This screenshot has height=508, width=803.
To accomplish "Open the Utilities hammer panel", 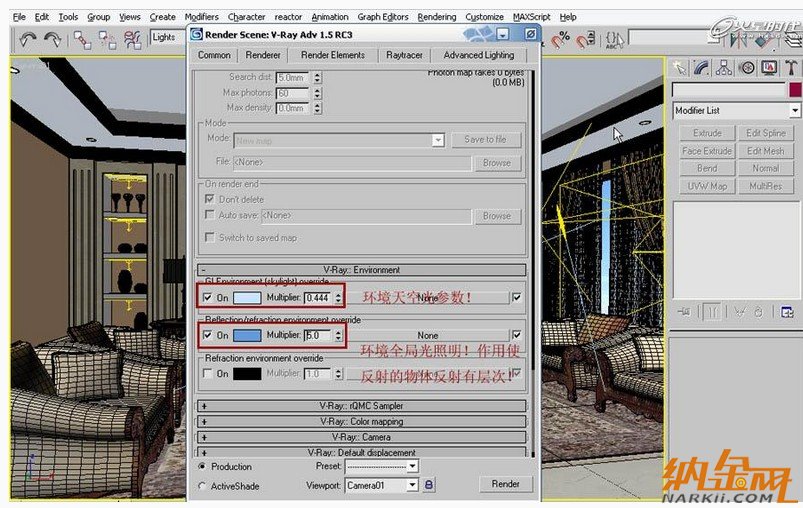I will (791, 68).
